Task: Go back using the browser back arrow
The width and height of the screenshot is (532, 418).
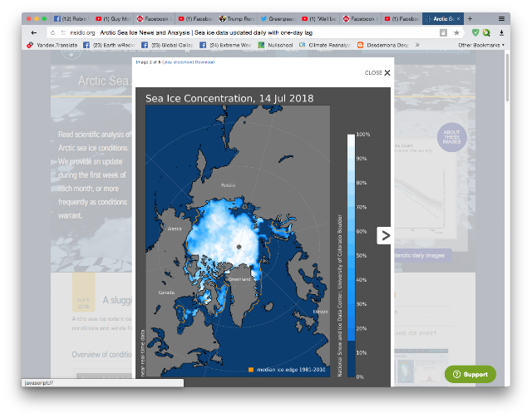Action: click(x=33, y=32)
